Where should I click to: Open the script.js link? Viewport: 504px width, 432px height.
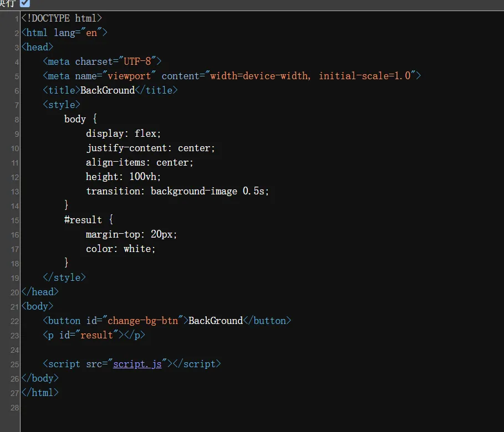click(138, 364)
